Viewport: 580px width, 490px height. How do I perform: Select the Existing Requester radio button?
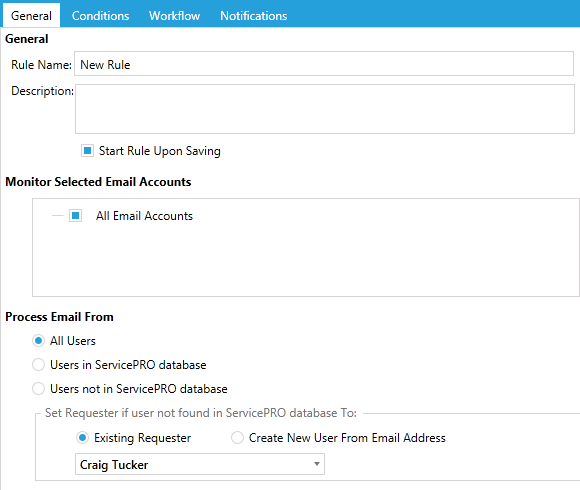[82, 437]
